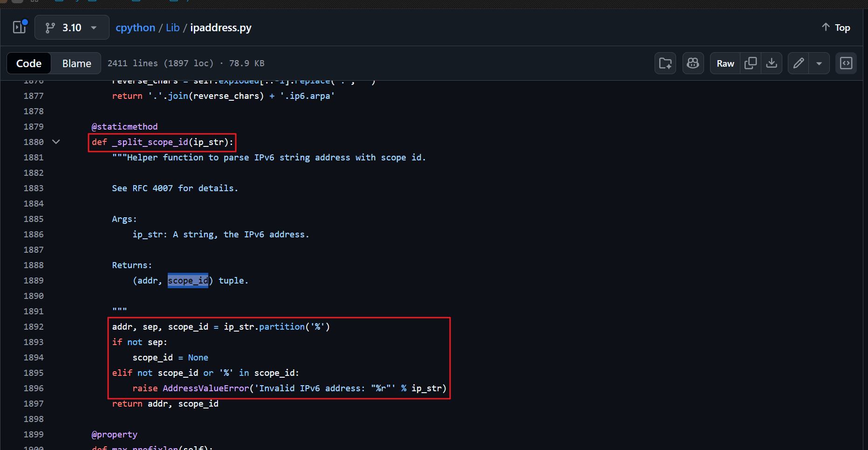
Task: Jump to top using Top button
Action: click(x=836, y=28)
